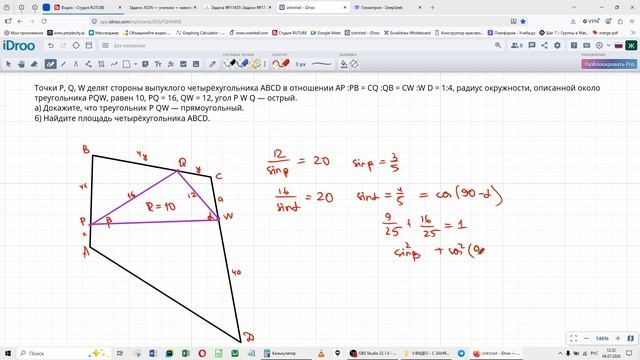Select the straight line tool
The height and width of the screenshot is (360, 640).
pyautogui.click(x=63, y=64)
